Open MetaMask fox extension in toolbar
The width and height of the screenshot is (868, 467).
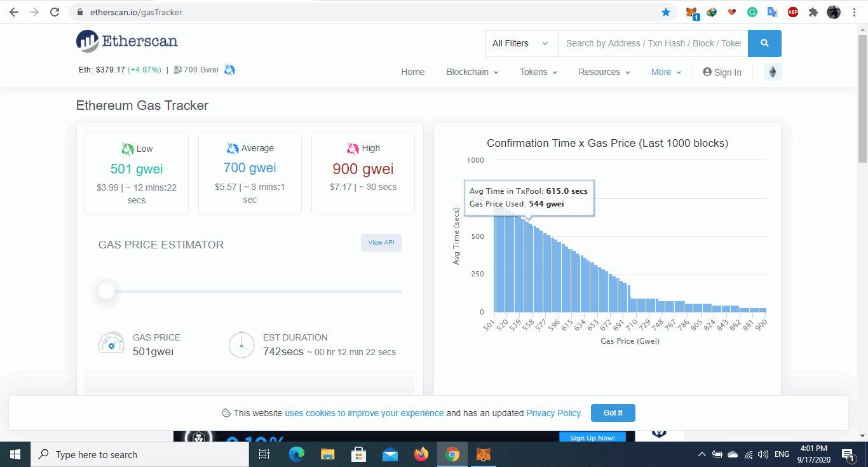(x=692, y=12)
